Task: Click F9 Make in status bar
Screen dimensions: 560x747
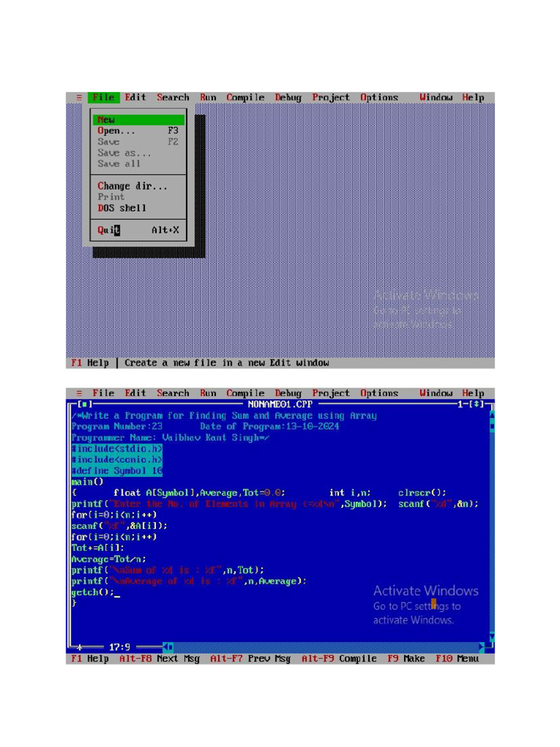Action: pyautogui.click(x=406, y=659)
